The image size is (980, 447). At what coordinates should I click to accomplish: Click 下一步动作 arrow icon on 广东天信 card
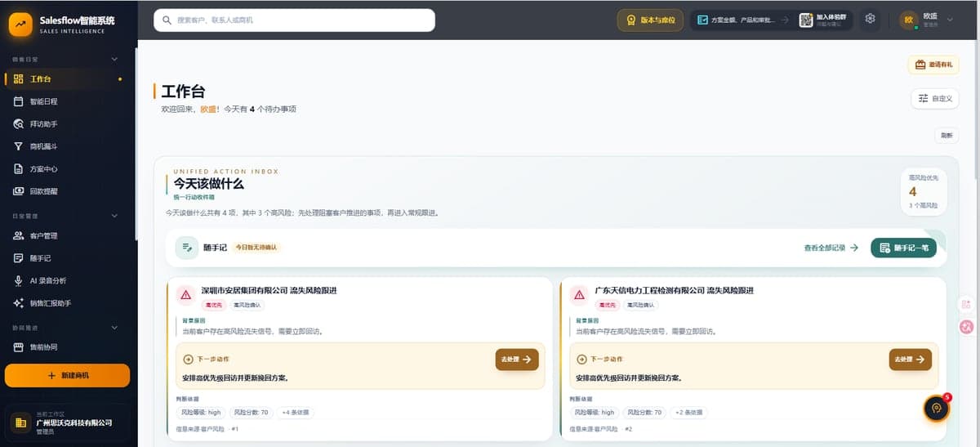click(x=582, y=359)
